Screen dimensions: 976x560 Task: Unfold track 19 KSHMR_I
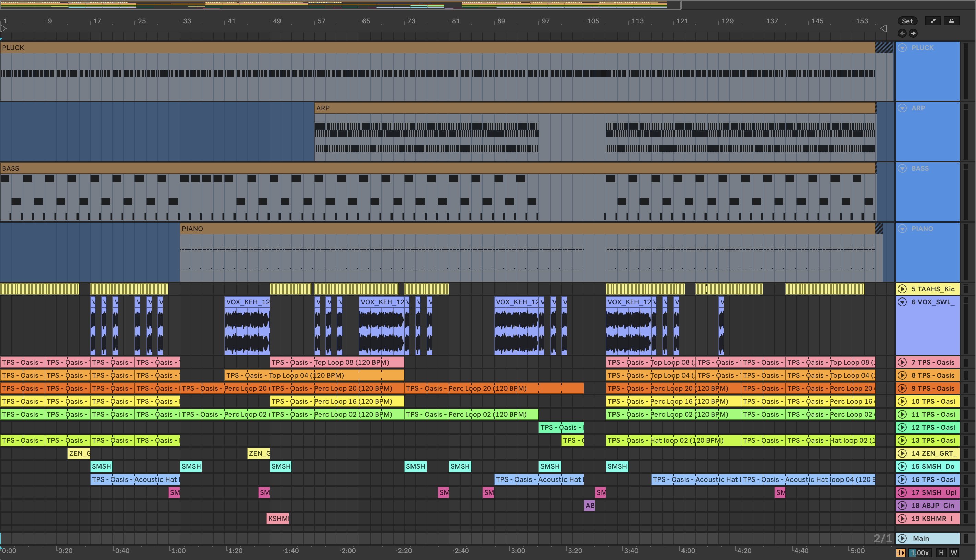903,519
